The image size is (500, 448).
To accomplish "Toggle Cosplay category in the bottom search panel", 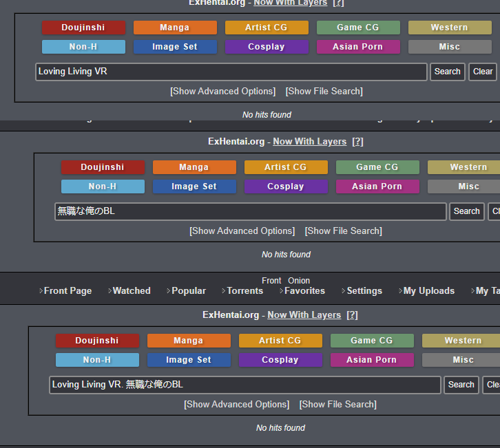I will [x=280, y=360].
